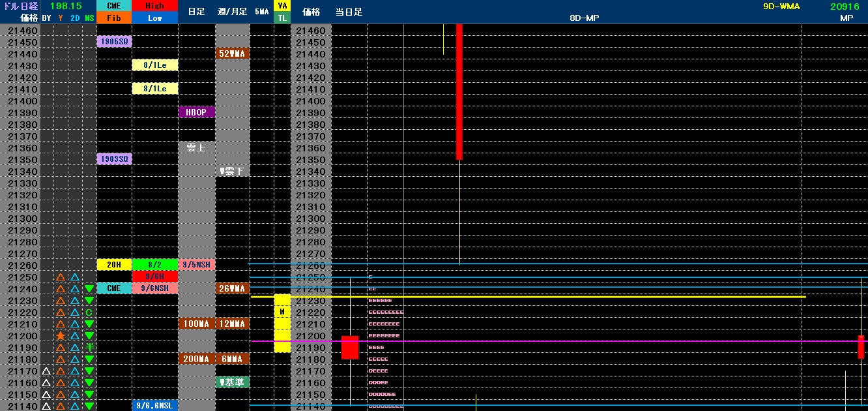
Task: Click the brown 26WMA cell
Action: pos(232,288)
